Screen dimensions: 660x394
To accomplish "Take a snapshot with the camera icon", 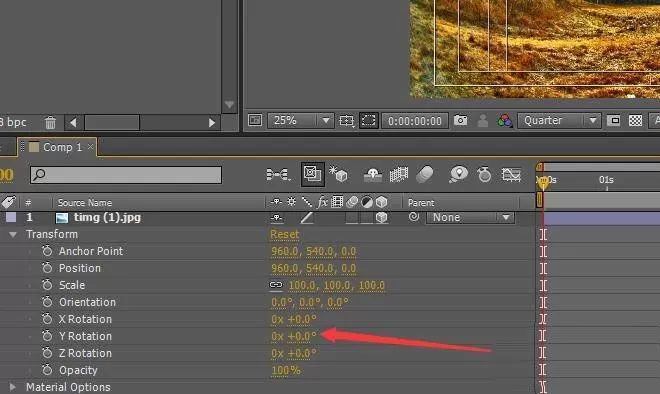I will 460,121.
